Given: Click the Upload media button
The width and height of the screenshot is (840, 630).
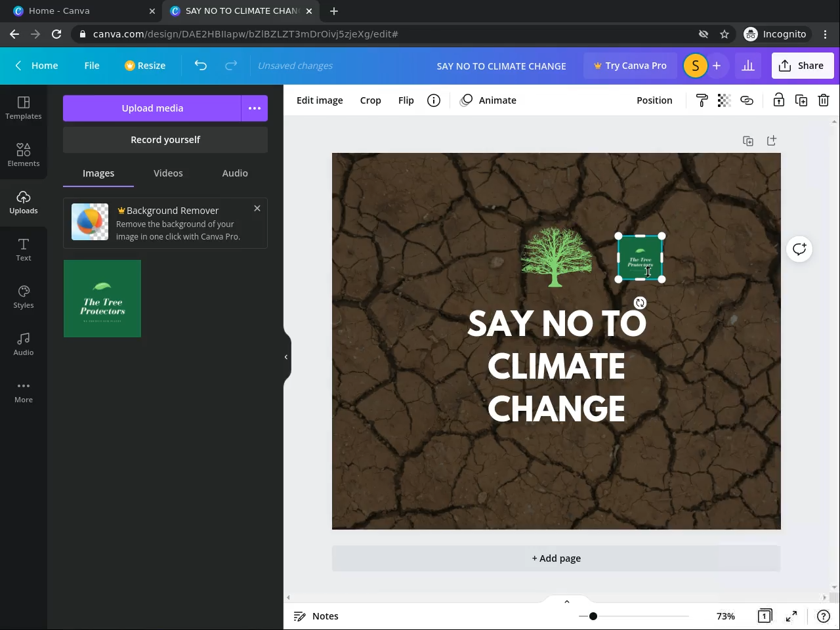Looking at the screenshot, I should point(152,108).
